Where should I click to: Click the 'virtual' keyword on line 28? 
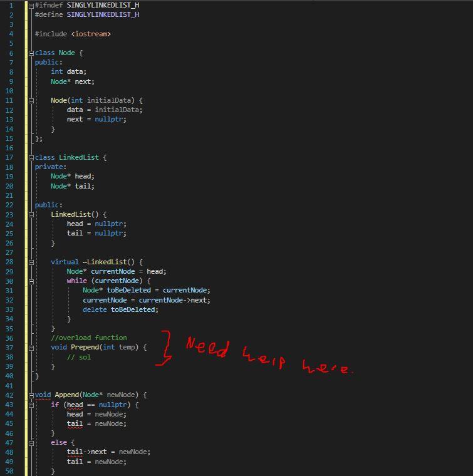65,262
